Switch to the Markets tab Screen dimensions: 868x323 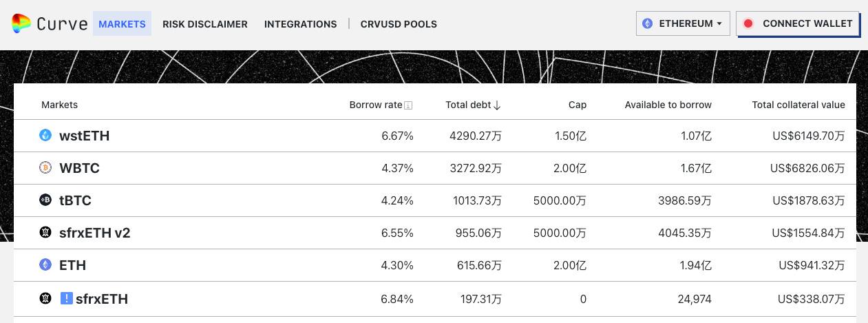(x=122, y=23)
